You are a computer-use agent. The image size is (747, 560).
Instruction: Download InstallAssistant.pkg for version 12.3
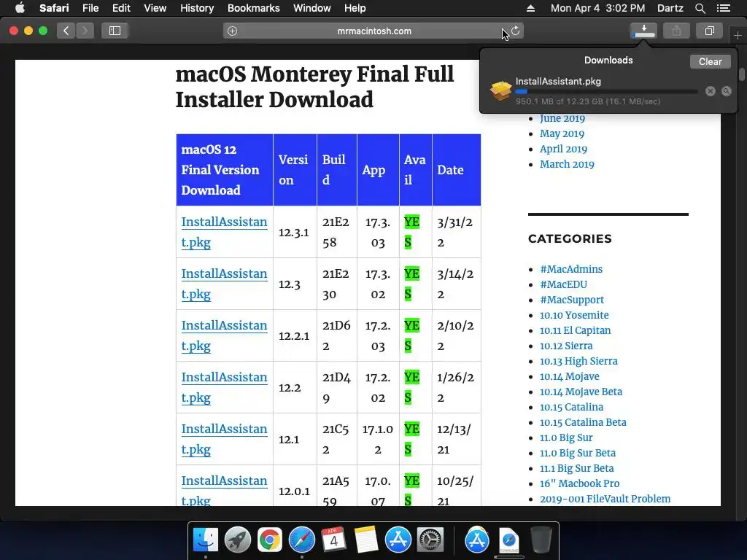point(225,284)
